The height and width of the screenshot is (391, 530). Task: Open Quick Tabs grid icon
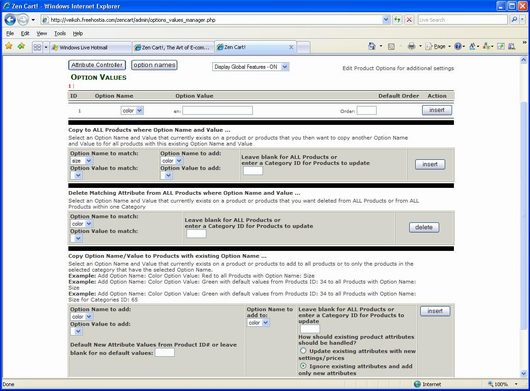tap(37, 47)
